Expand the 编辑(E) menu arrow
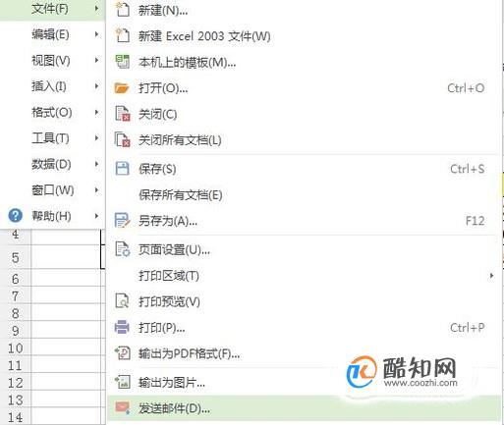Screen dimensions: 504x425 tap(96, 34)
